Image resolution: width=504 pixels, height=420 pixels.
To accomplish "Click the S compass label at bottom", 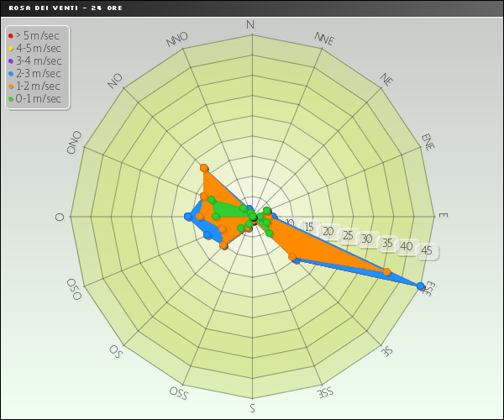I will pos(252,408).
